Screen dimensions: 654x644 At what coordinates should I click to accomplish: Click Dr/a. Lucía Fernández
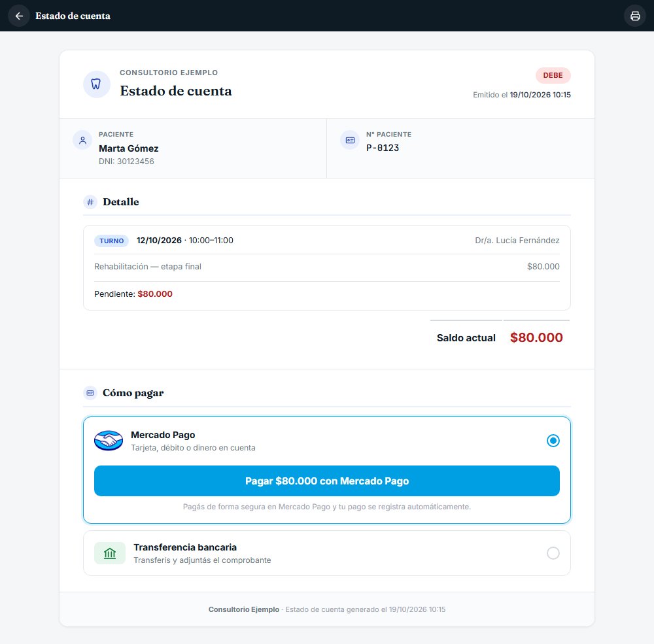517,240
